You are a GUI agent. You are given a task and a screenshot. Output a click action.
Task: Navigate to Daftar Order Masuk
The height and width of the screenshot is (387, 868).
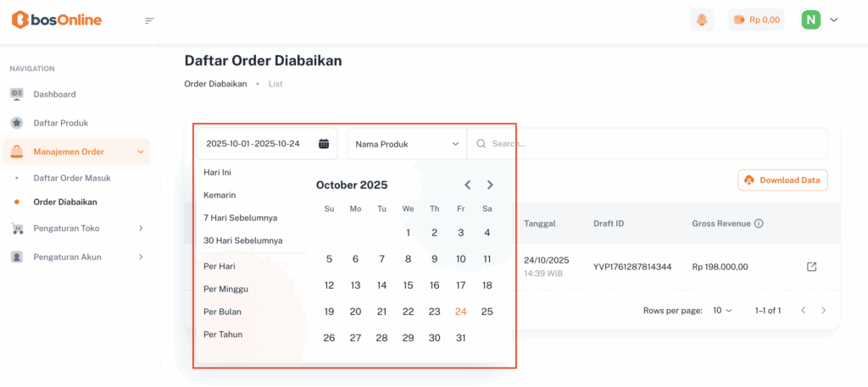point(72,178)
